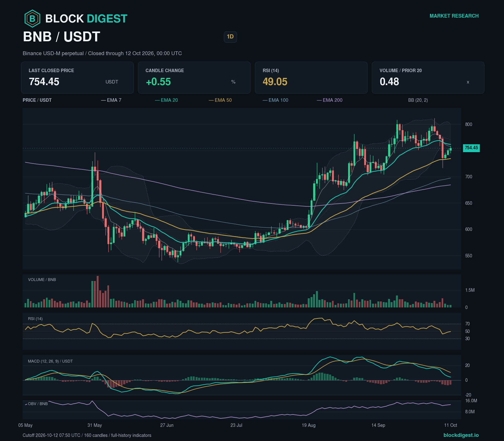The image size is (504, 441).
Task: Click the OBV / BNB panel label
Action: [38, 404]
